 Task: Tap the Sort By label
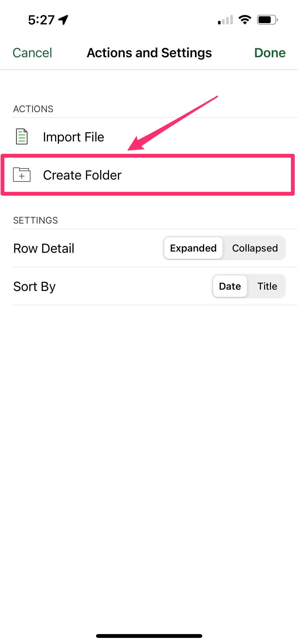click(x=34, y=287)
